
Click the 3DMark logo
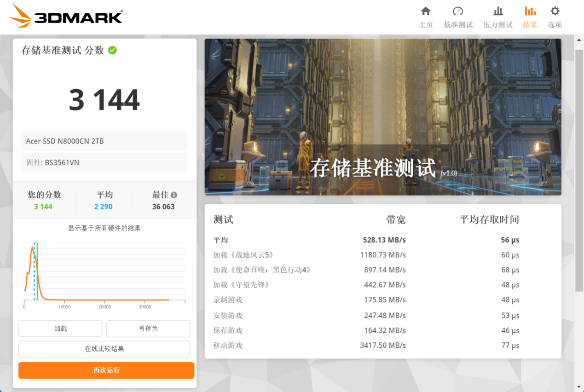pos(66,17)
